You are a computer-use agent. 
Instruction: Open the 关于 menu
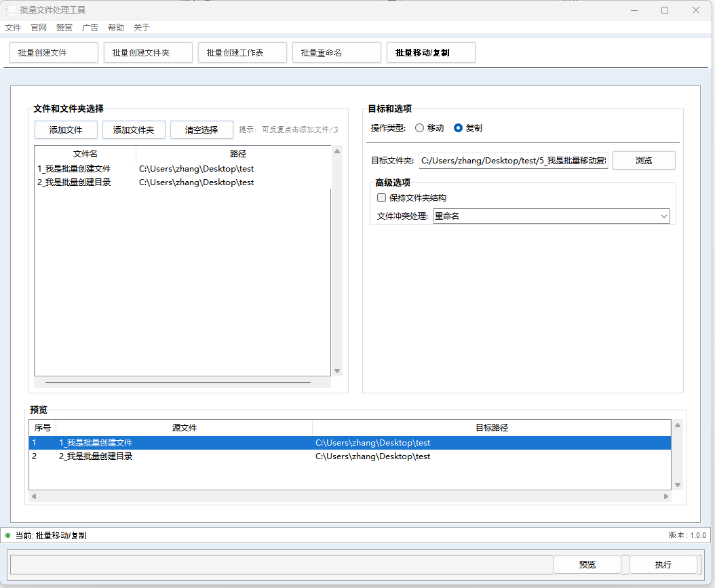[x=141, y=27]
